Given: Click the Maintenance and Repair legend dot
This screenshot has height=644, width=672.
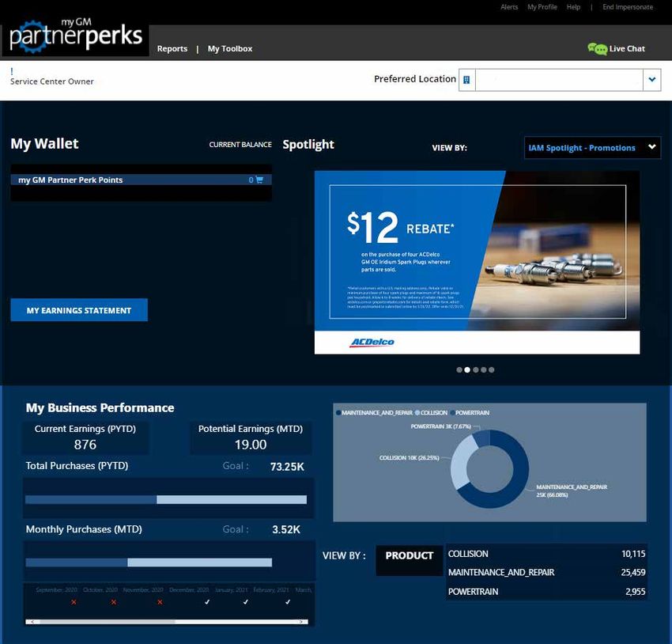Looking at the screenshot, I should click(x=338, y=413).
